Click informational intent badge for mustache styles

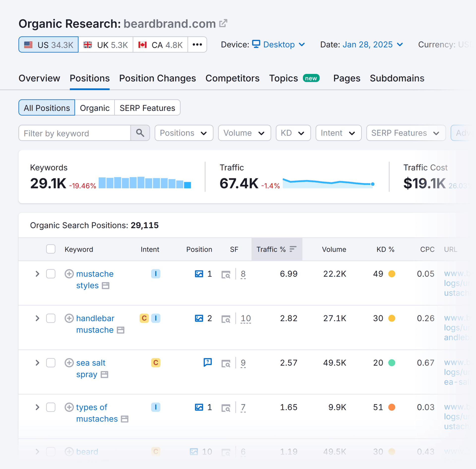pyautogui.click(x=156, y=274)
